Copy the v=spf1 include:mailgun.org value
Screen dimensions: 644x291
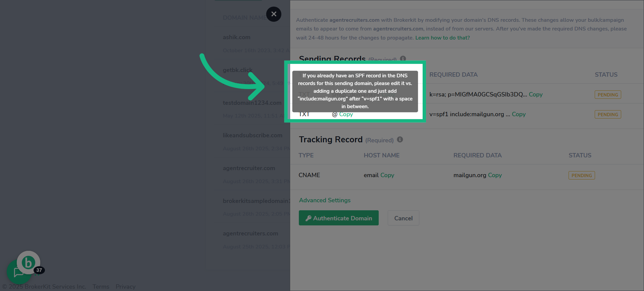pos(519,114)
